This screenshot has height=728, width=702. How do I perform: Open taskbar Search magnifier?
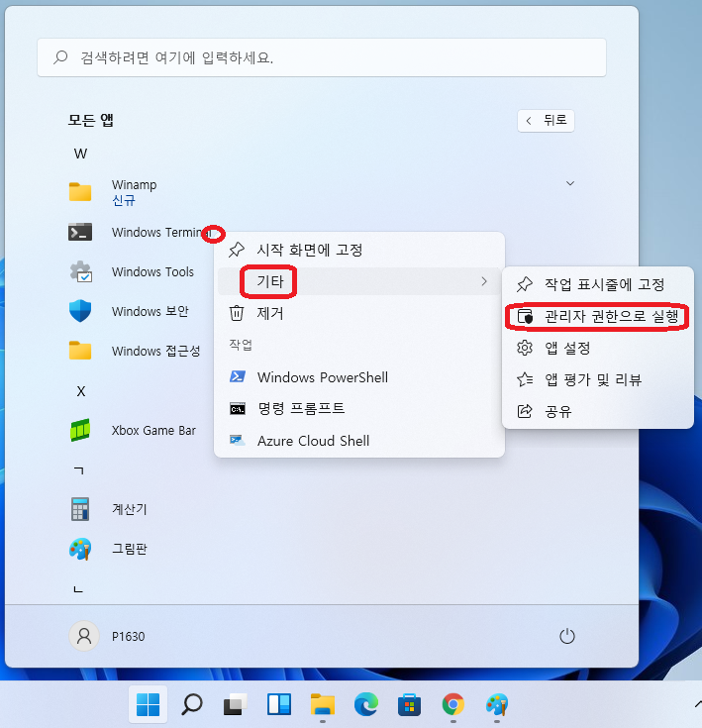192,704
